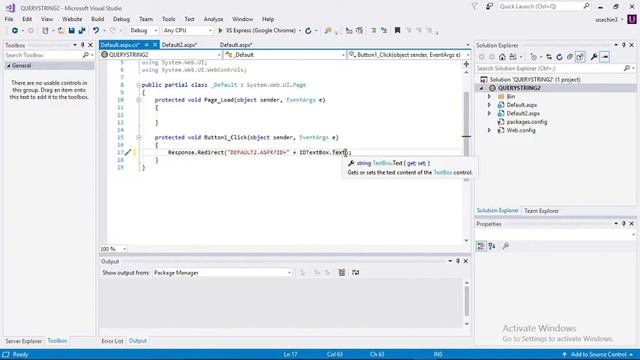Viewport: 640px width, 360px height.
Task: Click the Navigate Backward toolbar icon
Action: pyautogui.click(x=15, y=31)
